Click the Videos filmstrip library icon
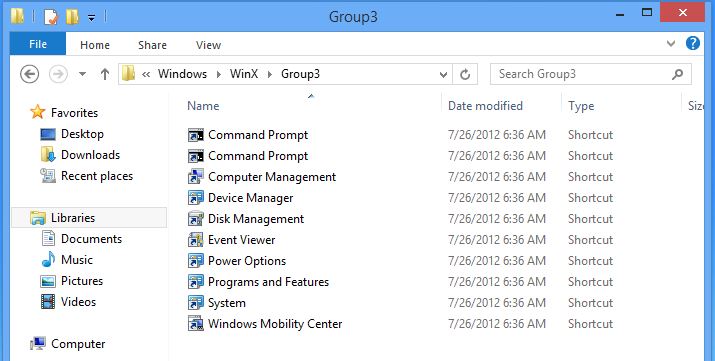This screenshot has height=361, width=715. pyautogui.click(x=48, y=302)
